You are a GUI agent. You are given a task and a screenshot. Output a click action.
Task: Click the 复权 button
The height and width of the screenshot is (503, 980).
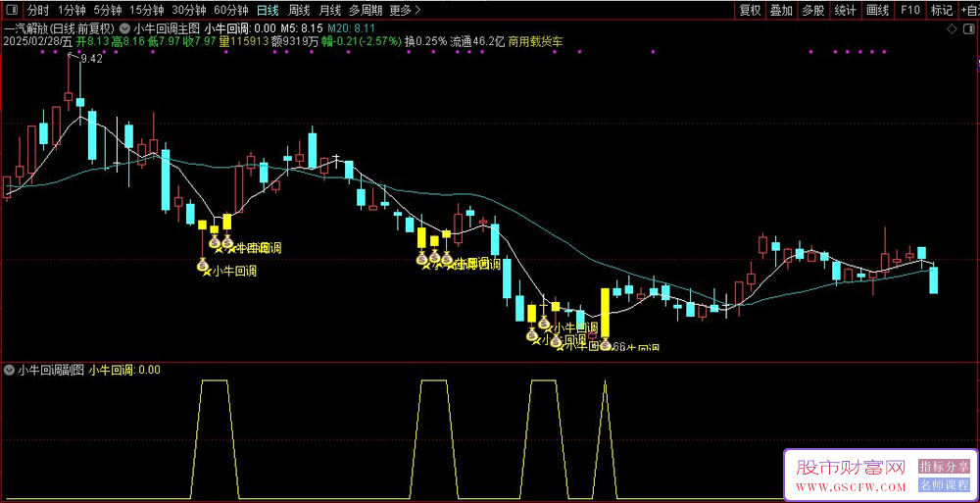(x=750, y=10)
